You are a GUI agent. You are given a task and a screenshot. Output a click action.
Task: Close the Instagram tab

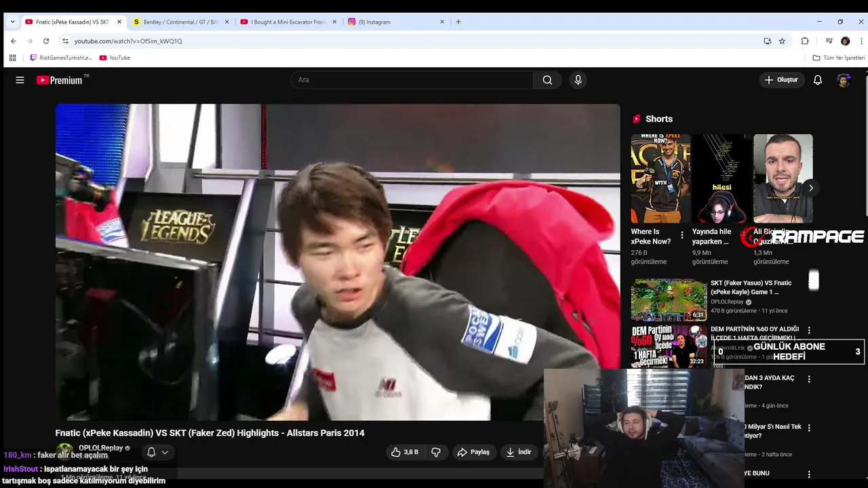click(442, 22)
